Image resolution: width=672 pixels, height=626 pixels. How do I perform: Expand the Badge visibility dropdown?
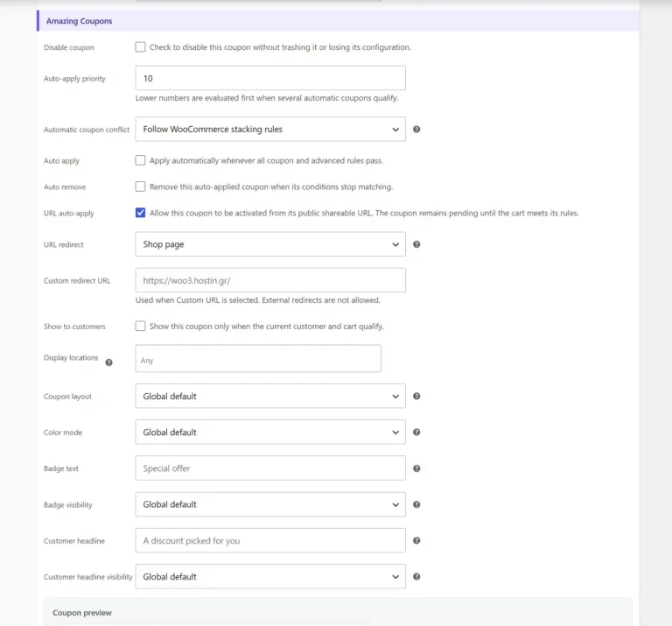[x=270, y=504]
